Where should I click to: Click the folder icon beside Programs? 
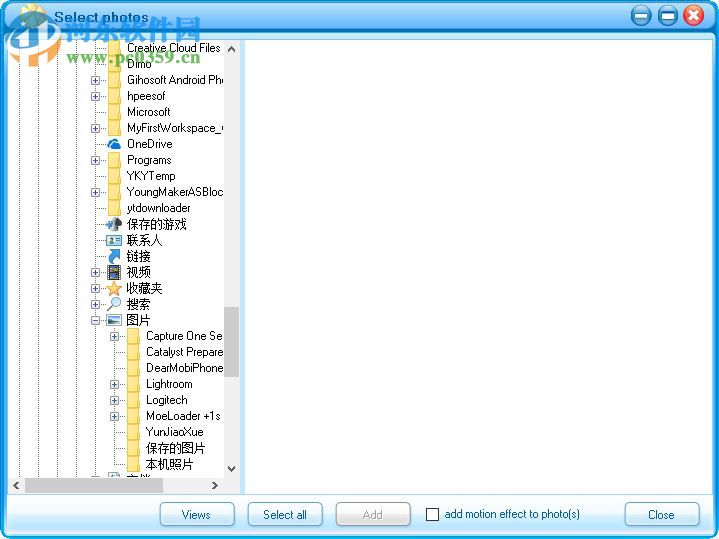click(x=114, y=160)
